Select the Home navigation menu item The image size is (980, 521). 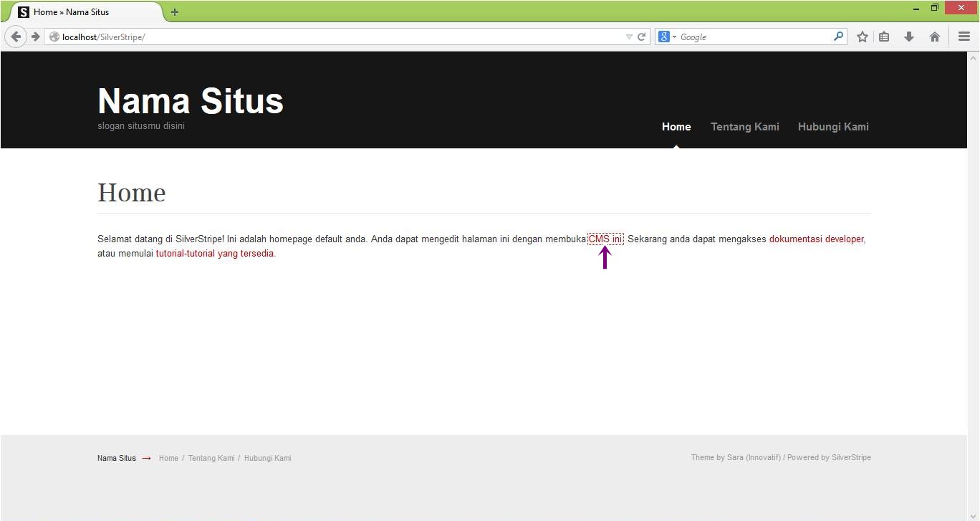(x=676, y=127)
